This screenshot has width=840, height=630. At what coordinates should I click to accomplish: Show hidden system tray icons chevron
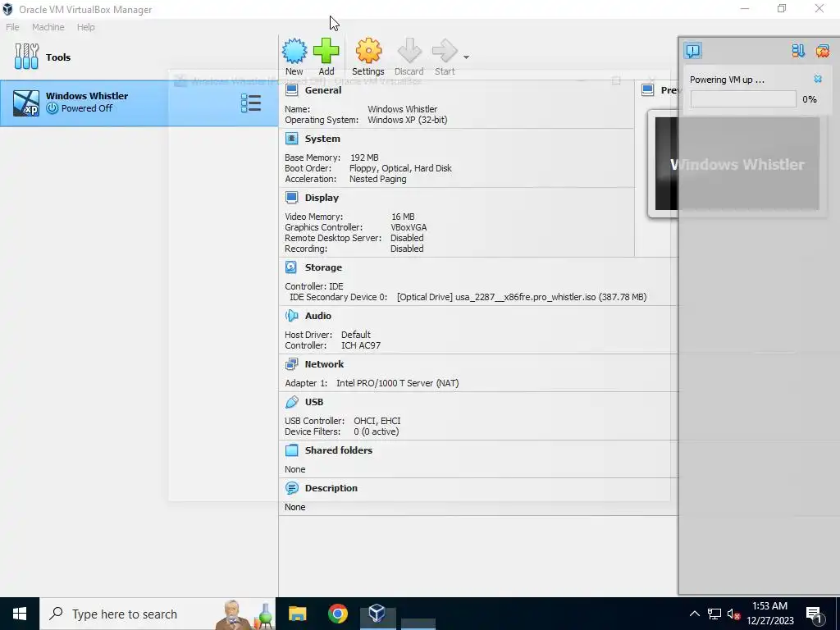point(694,614)
